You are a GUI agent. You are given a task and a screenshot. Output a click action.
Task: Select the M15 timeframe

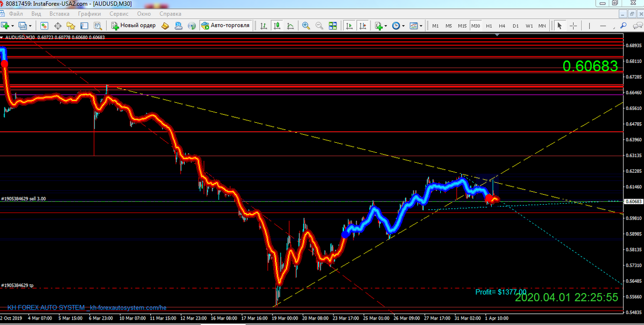coord(462,25)
